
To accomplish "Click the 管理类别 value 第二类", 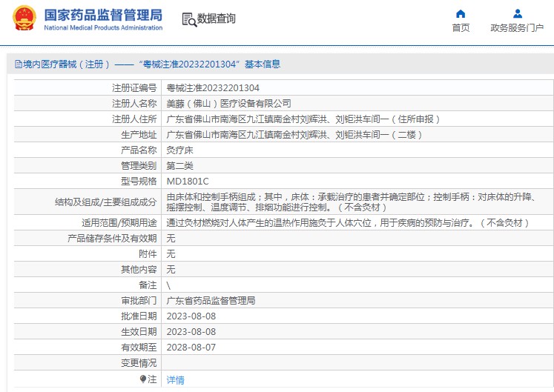I will tap(179, 165).
